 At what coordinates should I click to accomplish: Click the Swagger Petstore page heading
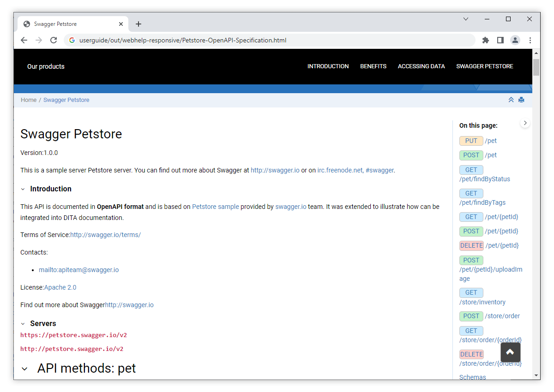pos(71,134)
